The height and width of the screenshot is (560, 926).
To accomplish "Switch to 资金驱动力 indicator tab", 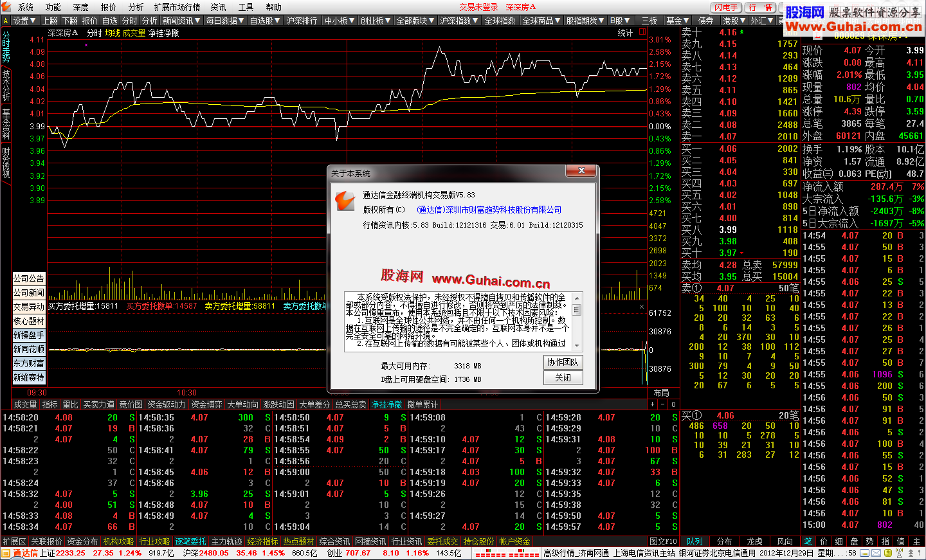I will [167, 404].
